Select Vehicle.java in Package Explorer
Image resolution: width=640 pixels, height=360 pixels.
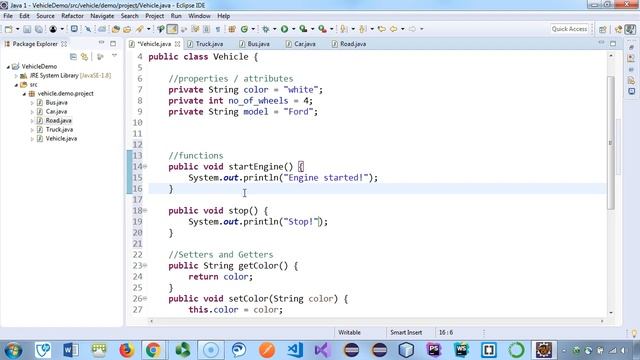(x=61, y=139)
